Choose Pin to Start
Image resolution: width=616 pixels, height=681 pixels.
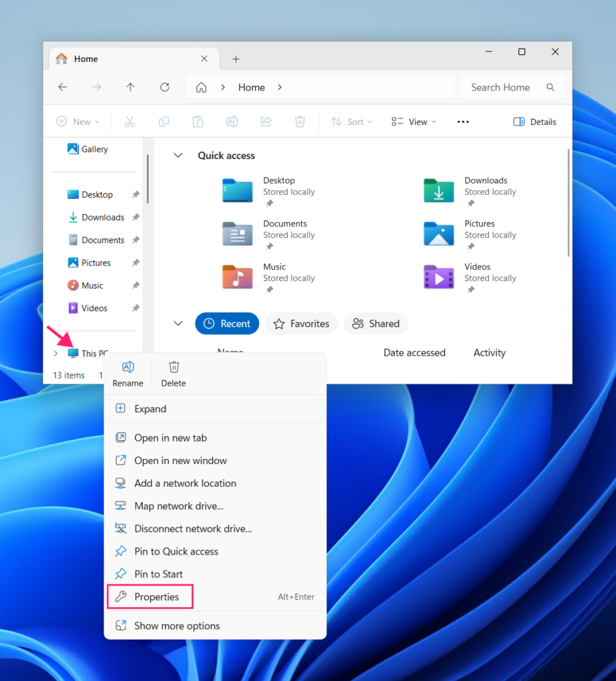[x=215, y=574]
